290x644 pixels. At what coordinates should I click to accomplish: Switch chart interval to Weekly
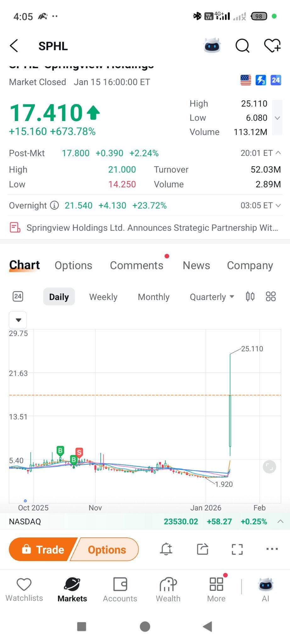[x=103, y=297]
